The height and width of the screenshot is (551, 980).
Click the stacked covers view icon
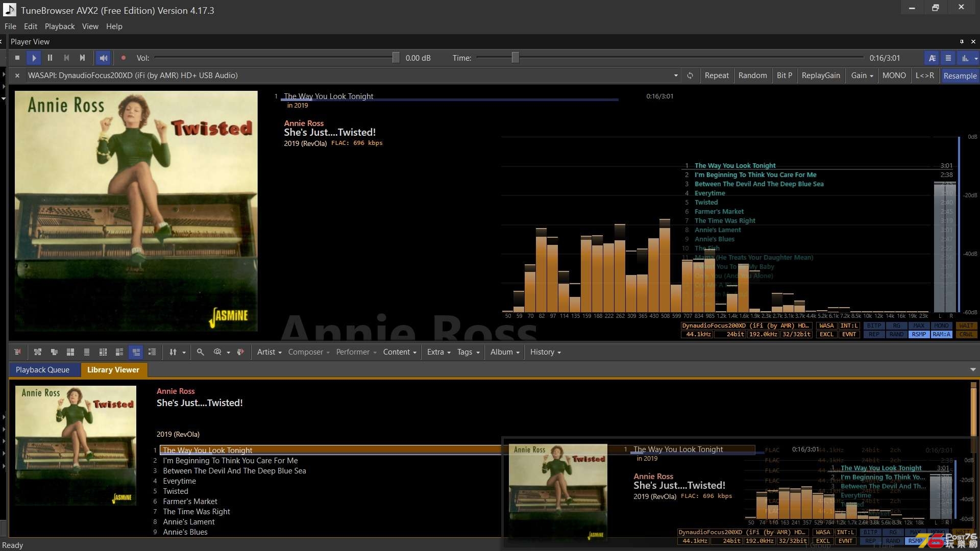[x=54, y=352]
